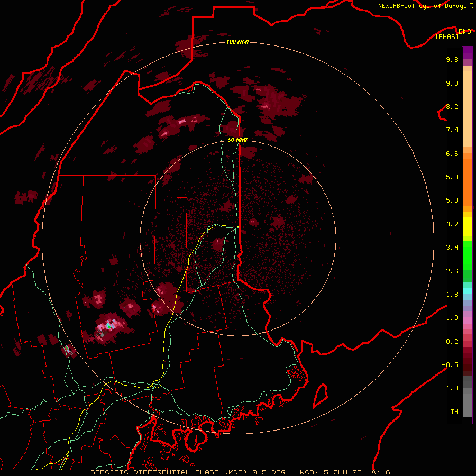This screenshot has width=476, height=476.
Task: Click the 5.0 scale value
Action: (452, 200)
